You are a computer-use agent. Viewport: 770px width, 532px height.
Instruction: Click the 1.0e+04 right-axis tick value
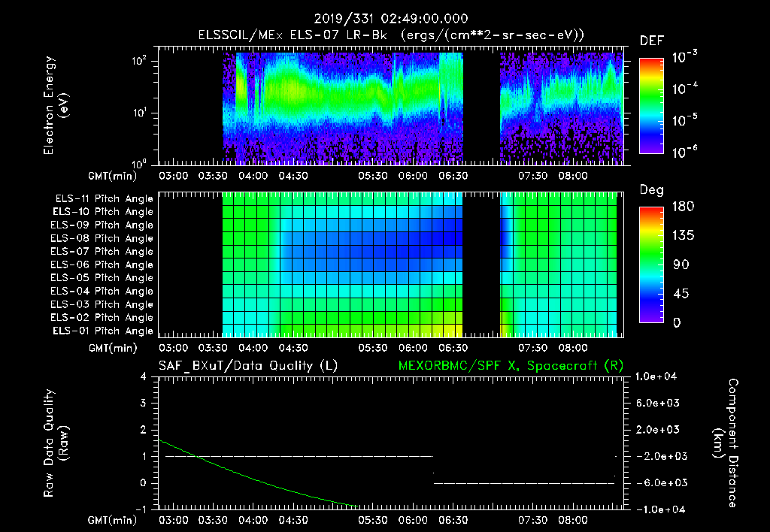click(x=656, y=376)
